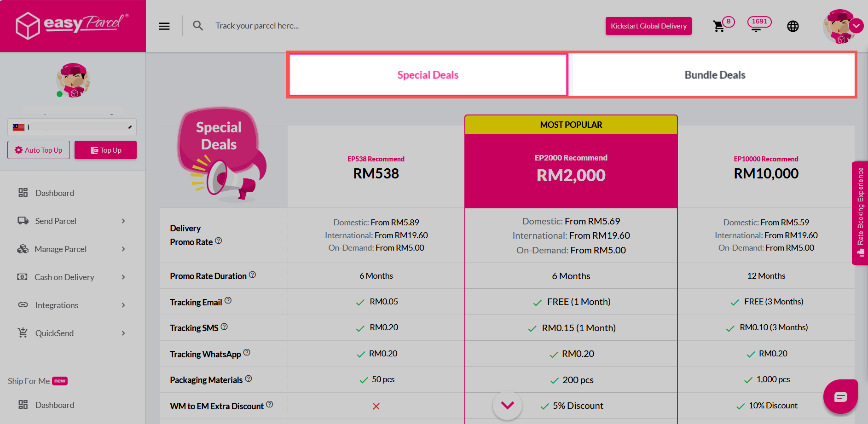Screen dimensions: 868x424
Task: Click the red X under RM538 plan
Action: point(376,406)
